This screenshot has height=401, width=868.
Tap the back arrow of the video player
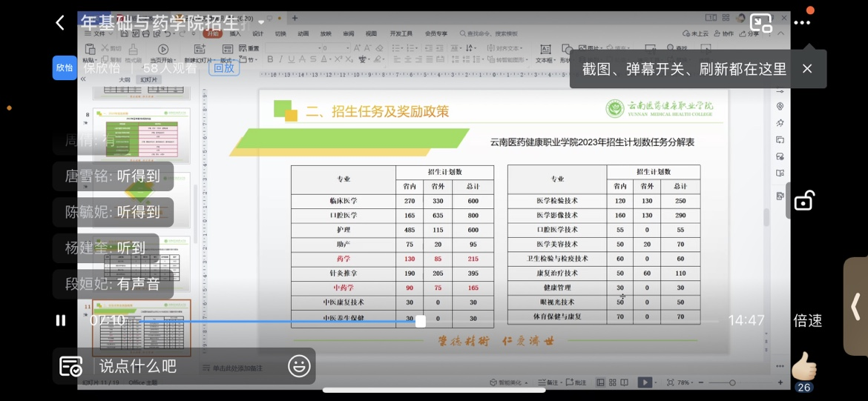(60, 23)
